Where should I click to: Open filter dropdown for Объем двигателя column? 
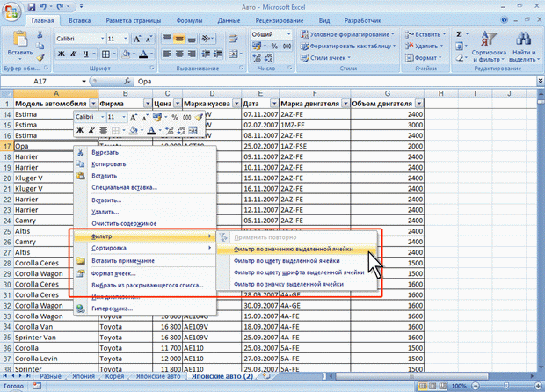419,104
